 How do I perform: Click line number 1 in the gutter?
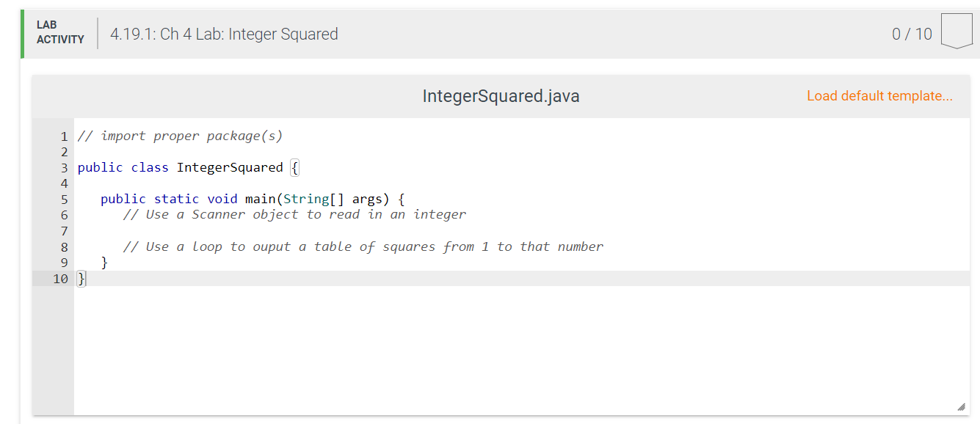coord(64,136)
